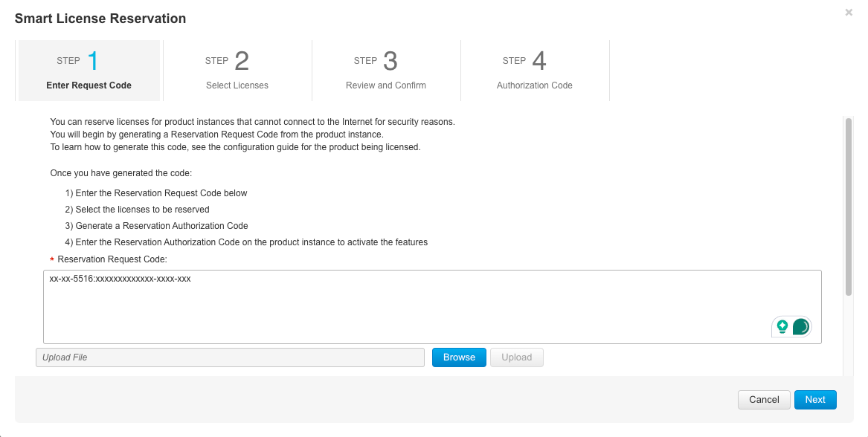The image size is (868, 437).
Task: Switch to Step 4 Authorization Code
Action: pyautogui.click(x=535, y=71)
